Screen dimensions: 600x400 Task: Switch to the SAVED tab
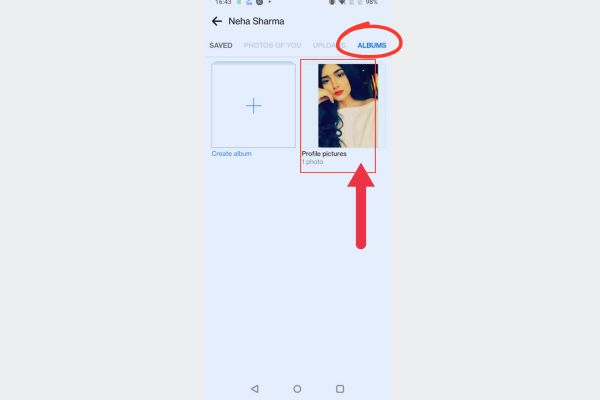[x=221, y=46]
